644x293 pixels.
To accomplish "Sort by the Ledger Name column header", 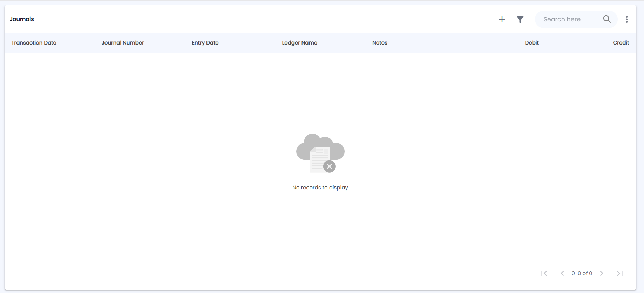I will (300, 43).
